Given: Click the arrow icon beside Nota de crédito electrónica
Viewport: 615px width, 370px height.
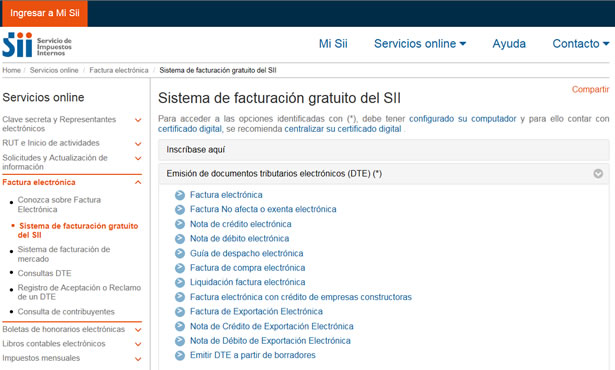Looking at the screenshot, I should (180, 224).
